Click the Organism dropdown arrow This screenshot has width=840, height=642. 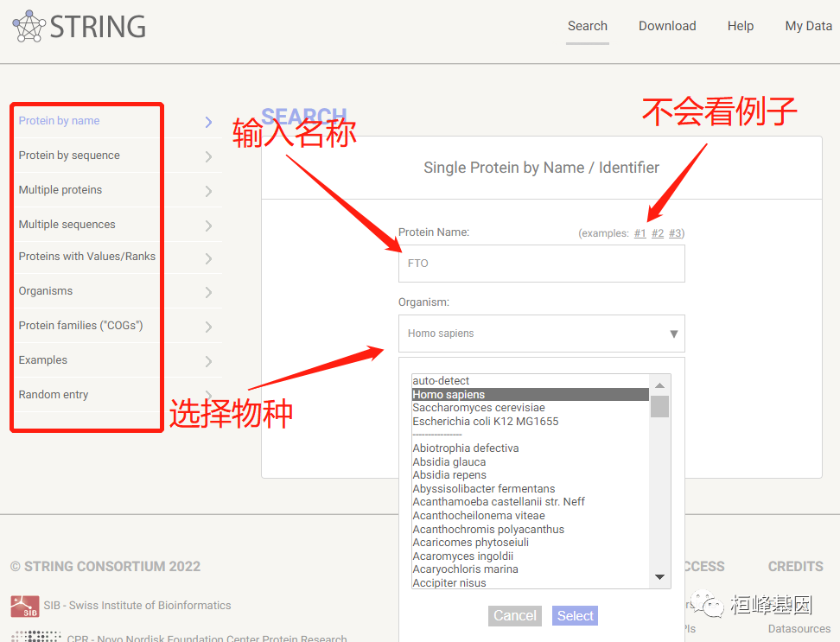pos(674,334)
